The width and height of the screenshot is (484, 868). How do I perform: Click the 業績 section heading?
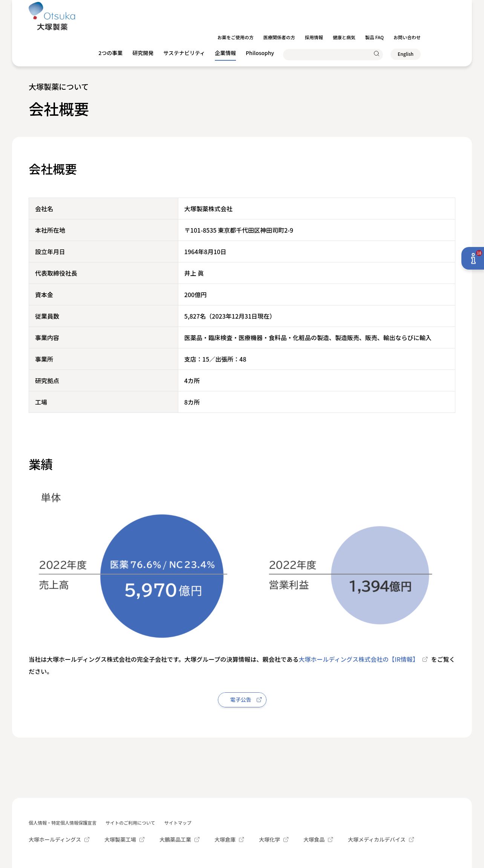point(41,465)
